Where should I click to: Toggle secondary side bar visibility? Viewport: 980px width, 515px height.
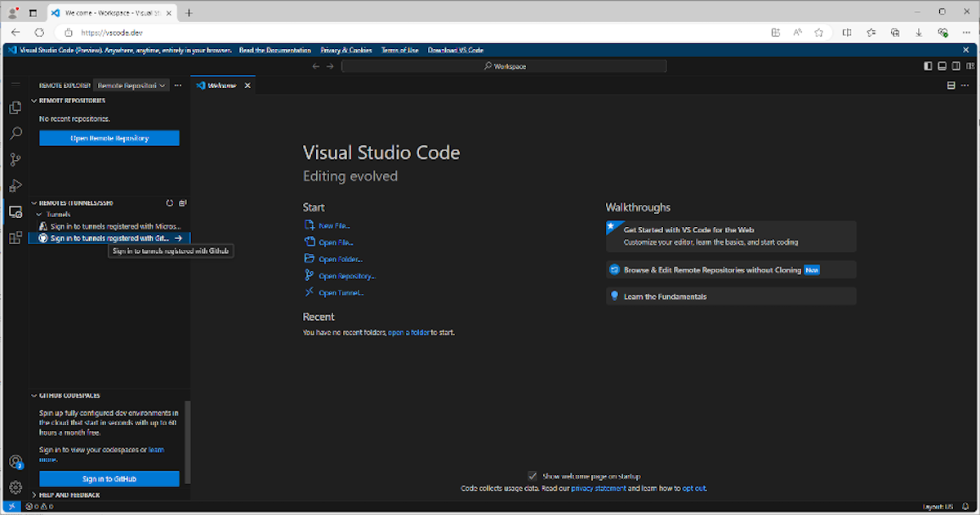(955, 66)
